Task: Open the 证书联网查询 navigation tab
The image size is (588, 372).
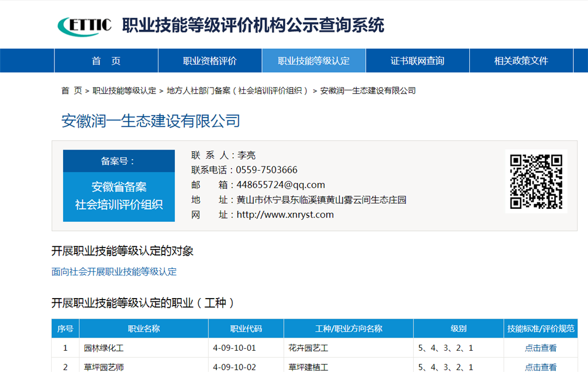Action: [x=418, y=61]
